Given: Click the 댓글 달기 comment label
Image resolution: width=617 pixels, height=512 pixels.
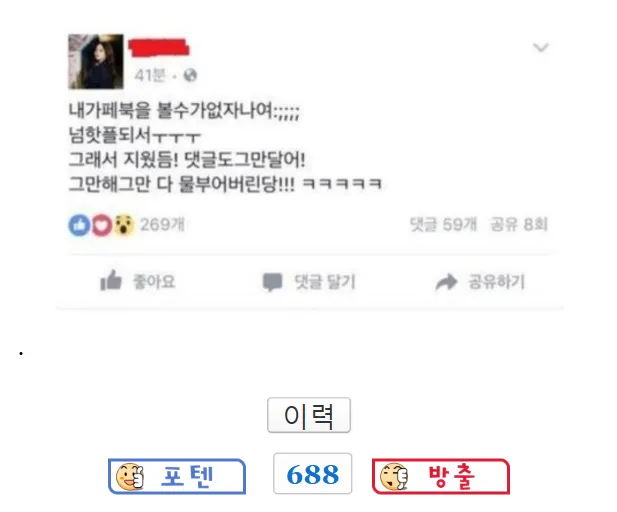Looking at the screenshot, I should tap(325, 282).
